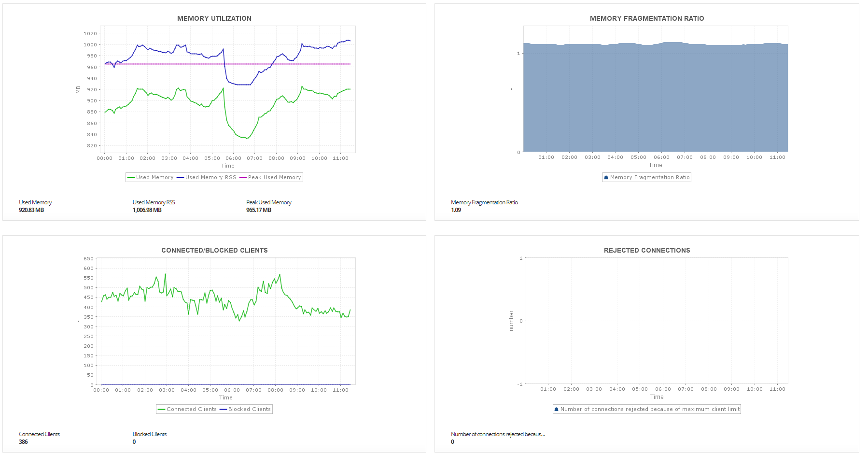Click the REJECTED CONNECTIONS chart title
This screenshot has width=868, height=454.
(647, 250)
